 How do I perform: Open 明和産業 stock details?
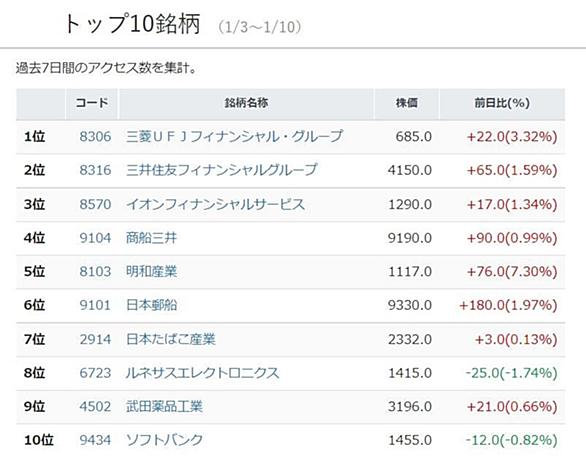151,272
